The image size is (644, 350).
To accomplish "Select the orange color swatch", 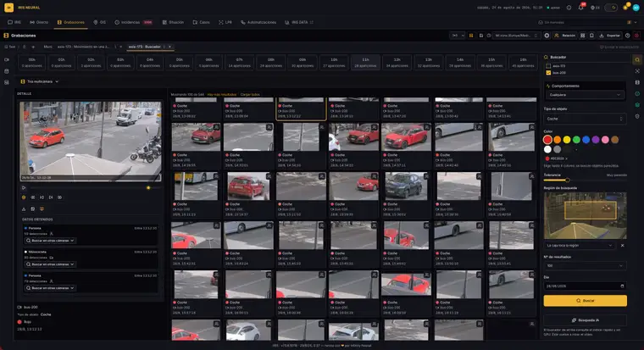I will 558,140.
